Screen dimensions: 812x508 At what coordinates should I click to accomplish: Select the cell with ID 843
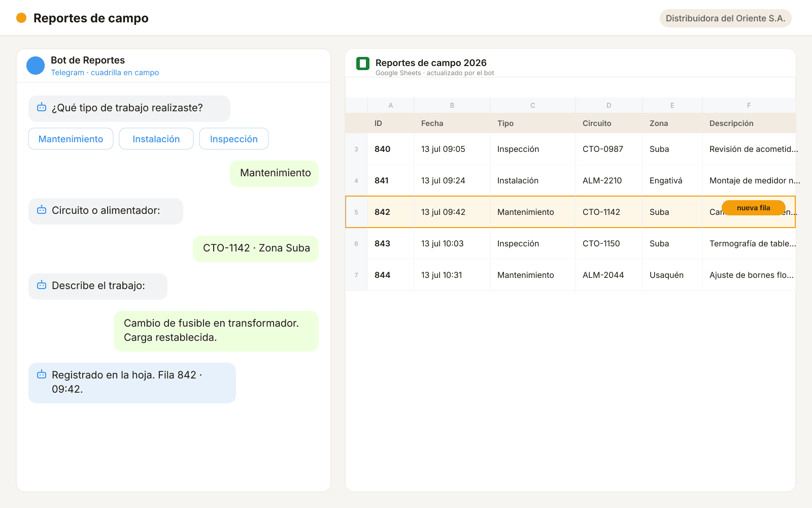pos(391,243)
